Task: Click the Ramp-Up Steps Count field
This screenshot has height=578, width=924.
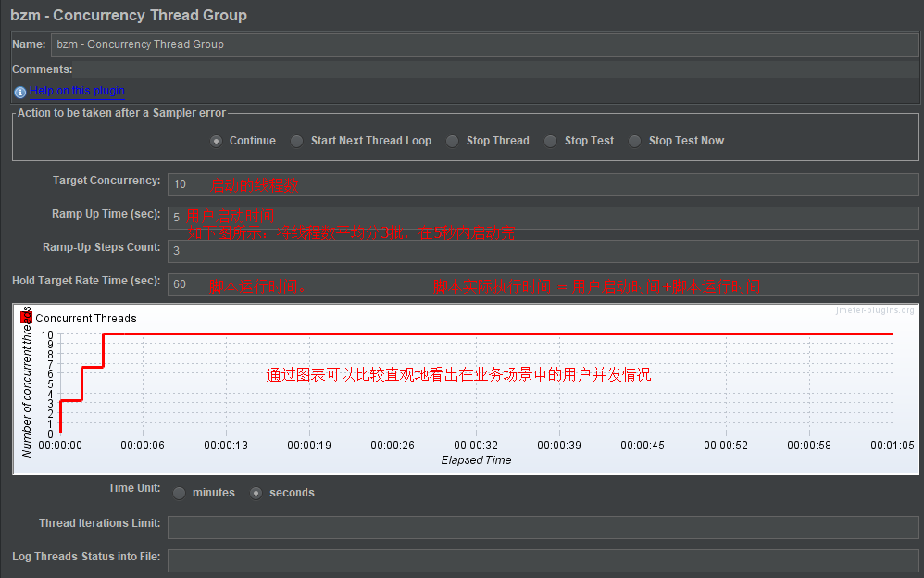Action: coord(543,251)
